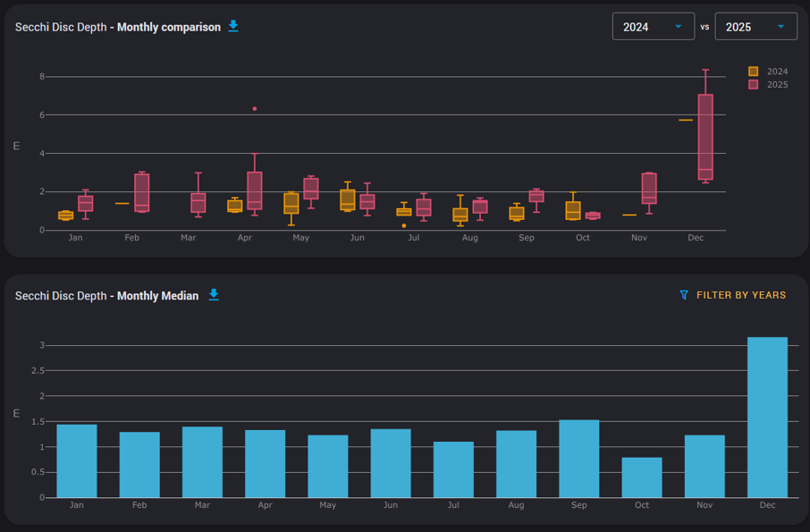Click the "Dec" label on the comparison chart
The image size is (810, 532).
[x=696, y=238]
